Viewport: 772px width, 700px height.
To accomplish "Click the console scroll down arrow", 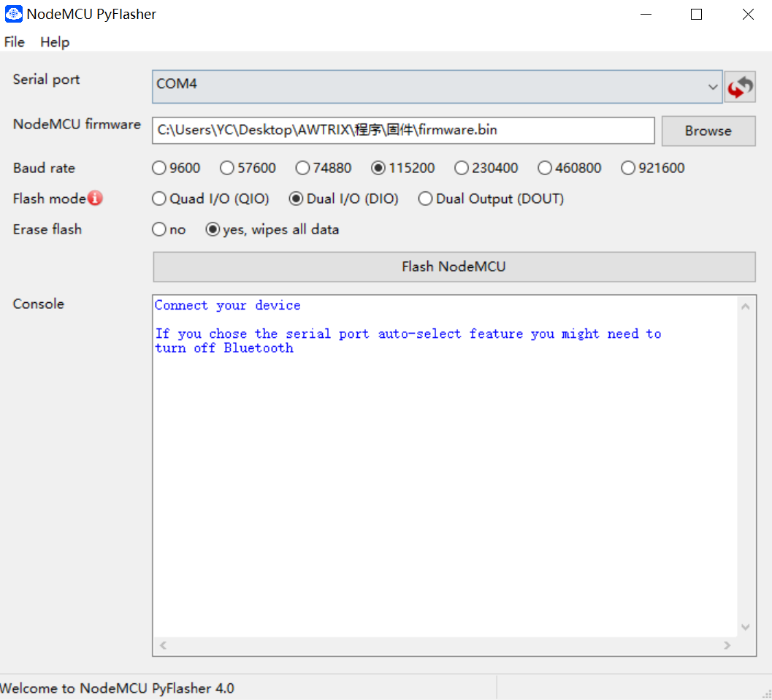I will (x=746, y=627).
